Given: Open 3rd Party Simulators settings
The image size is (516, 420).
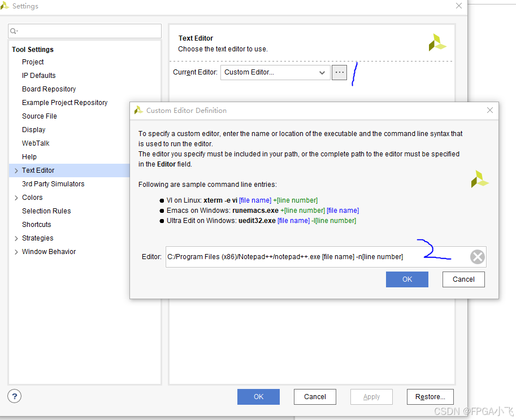Looking at the screenshot, I should [53, 183].
